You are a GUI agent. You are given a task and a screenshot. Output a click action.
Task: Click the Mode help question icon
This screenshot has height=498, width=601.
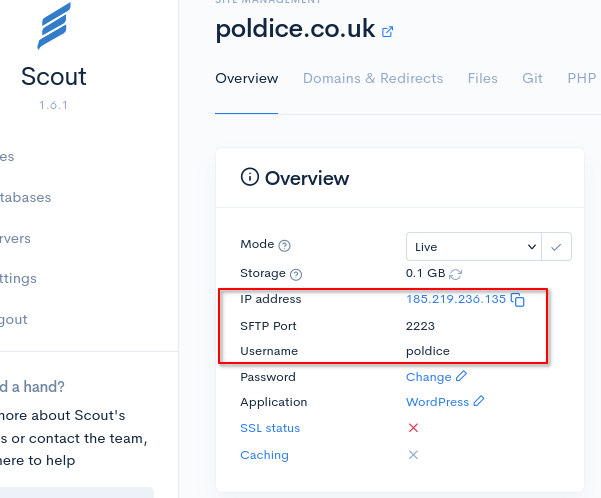click(x=285, y=246)
